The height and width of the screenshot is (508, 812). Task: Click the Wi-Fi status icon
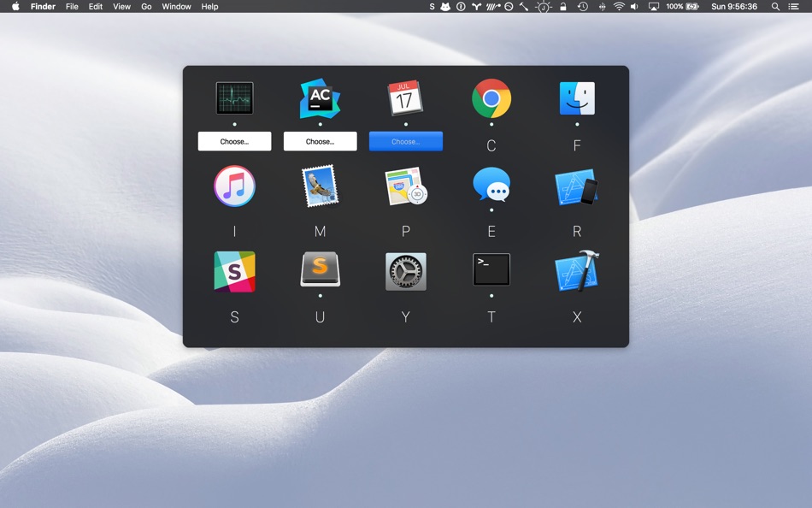click(619, 6)
